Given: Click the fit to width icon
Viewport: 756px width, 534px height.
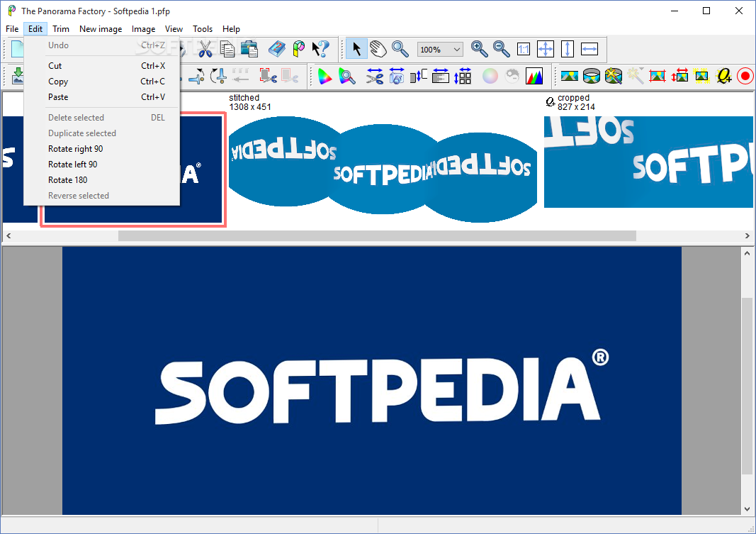Looking at the screenshot, I should pos(589,49).
